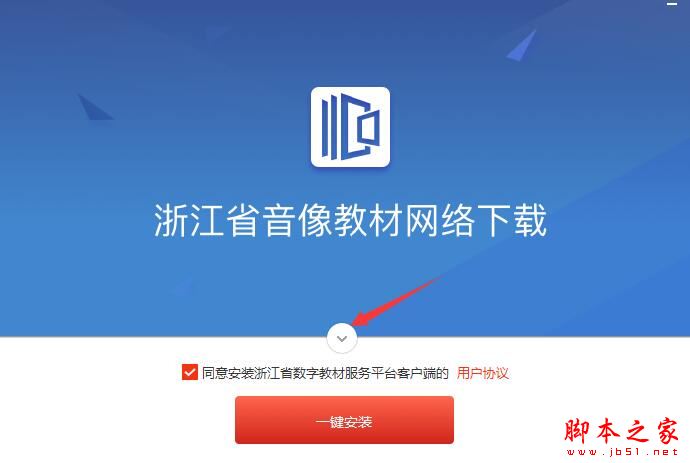Click the 脚本之家 watermark logo
The height and width of the screenshot is (463, 690).
coord(622,431)
